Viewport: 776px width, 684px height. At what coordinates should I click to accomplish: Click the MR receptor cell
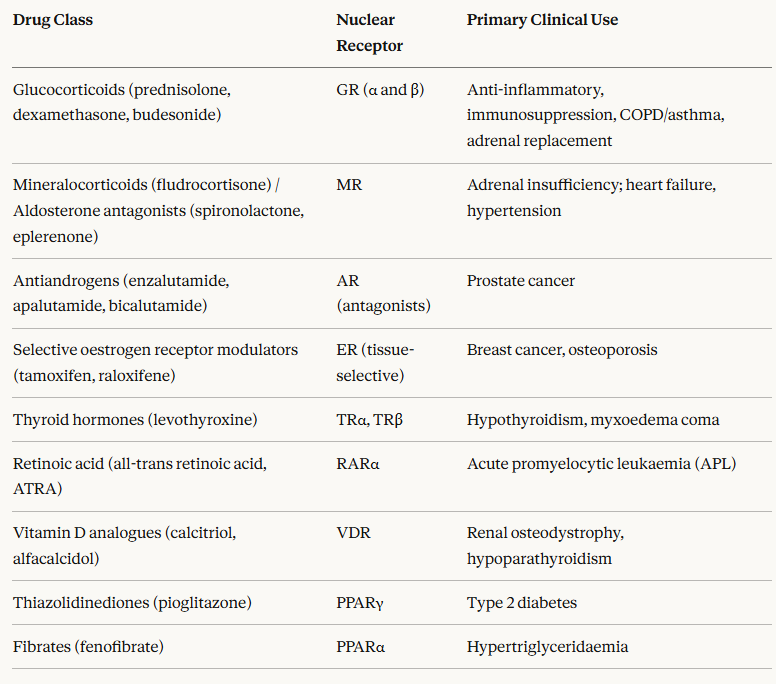click(349, 185)
